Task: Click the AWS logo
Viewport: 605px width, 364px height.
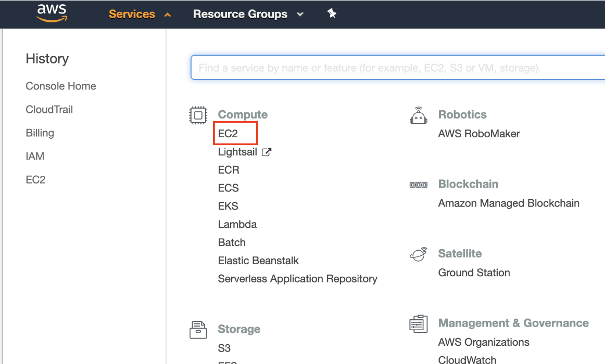Action: pyautogui.click(x=52, y=13)
